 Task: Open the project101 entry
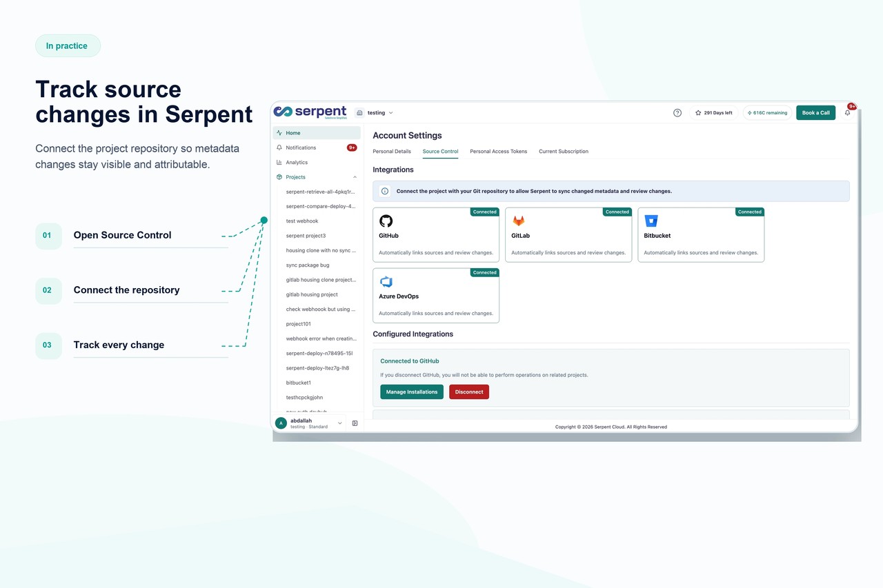coord(298,324)
